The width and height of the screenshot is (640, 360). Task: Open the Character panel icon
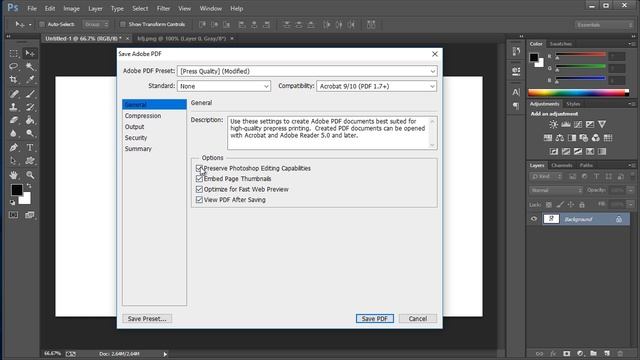pyautogui.click(x=516, y=92)
